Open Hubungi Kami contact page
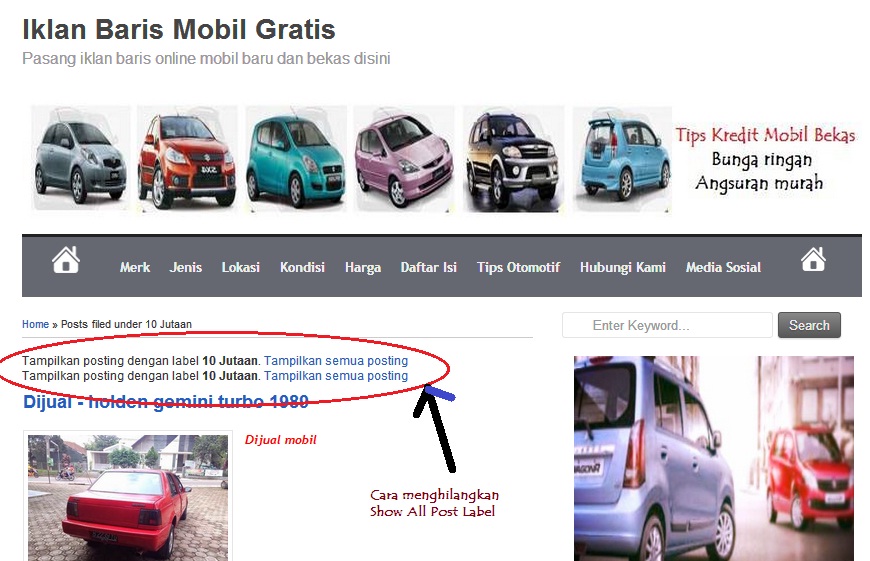This screenshot has height=561, width=870. pos(623,267)
